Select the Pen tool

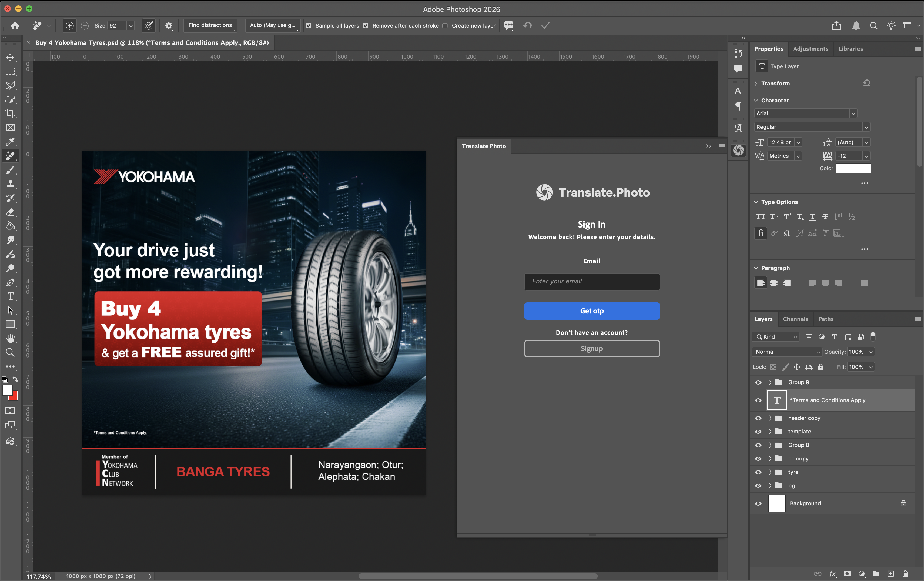click(x=10, y=282)
